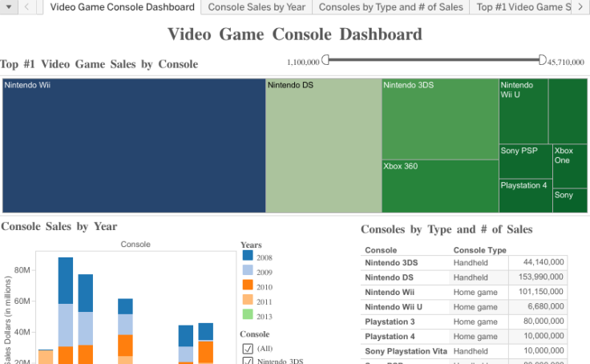The width and height of the screenshot is (590, 364).
Task: Switch to Video Game Console Dashboard tab
Action: [123, 6]
